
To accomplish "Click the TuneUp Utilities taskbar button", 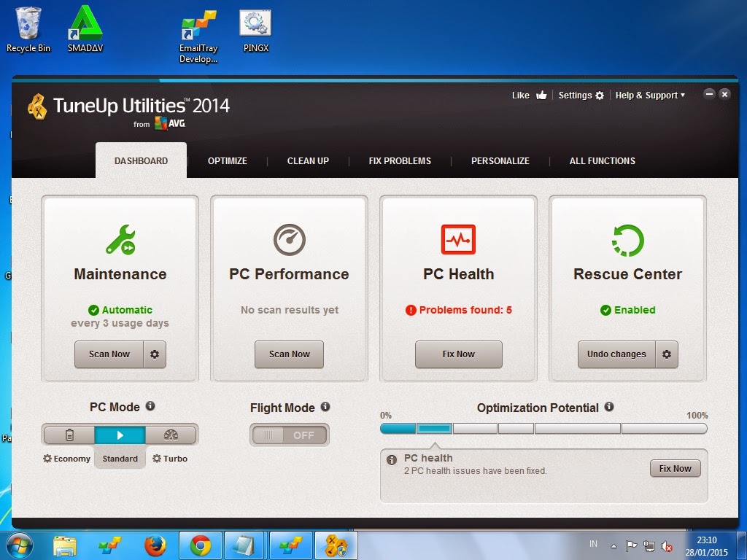I will point(336,545).
